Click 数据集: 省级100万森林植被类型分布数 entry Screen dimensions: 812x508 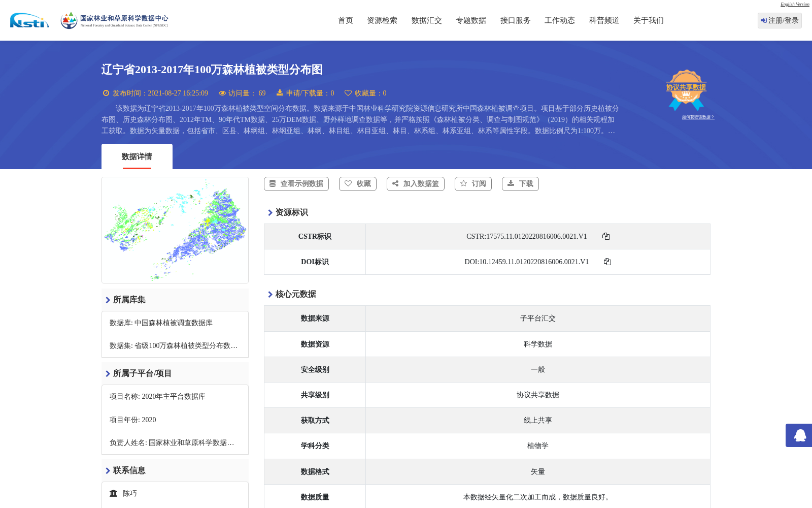coord(174,346)
